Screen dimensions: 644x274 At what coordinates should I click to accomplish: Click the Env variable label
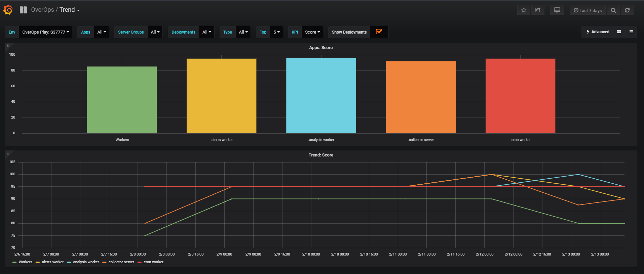pyautogui.click(x=12, y=32)
